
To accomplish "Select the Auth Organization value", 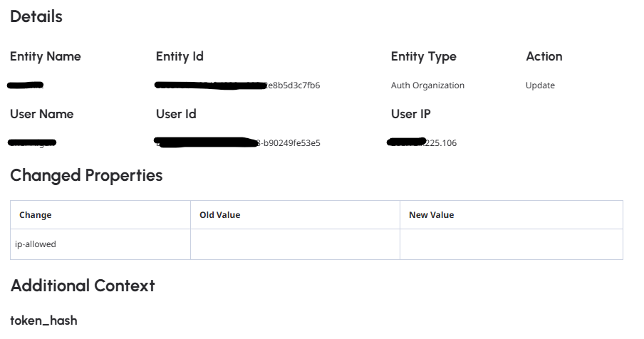I will coord(427,85).
